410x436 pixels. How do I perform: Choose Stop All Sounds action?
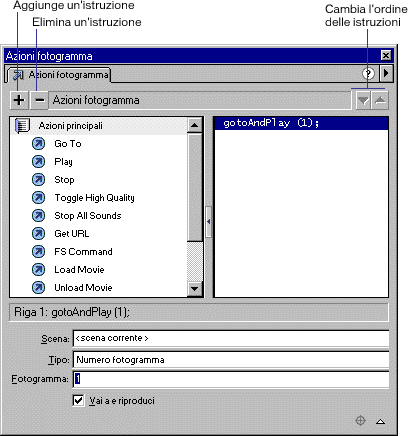pyautogui.click(x=88, y=216)
